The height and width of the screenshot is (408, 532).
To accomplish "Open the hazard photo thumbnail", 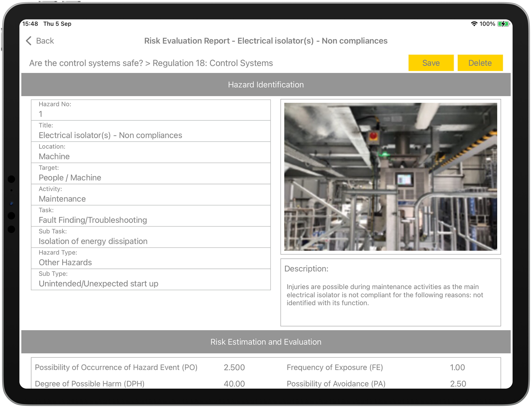I will [390, 177].
